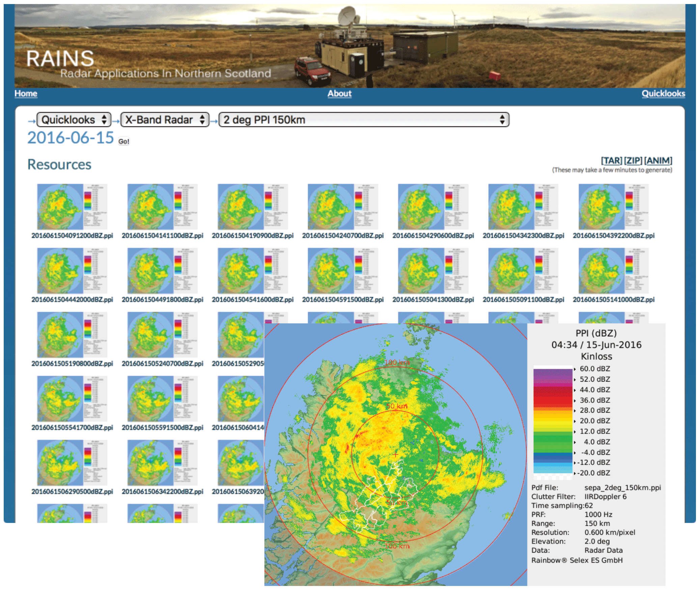Open Quicklooks link in navigation bar

[663, 93]
